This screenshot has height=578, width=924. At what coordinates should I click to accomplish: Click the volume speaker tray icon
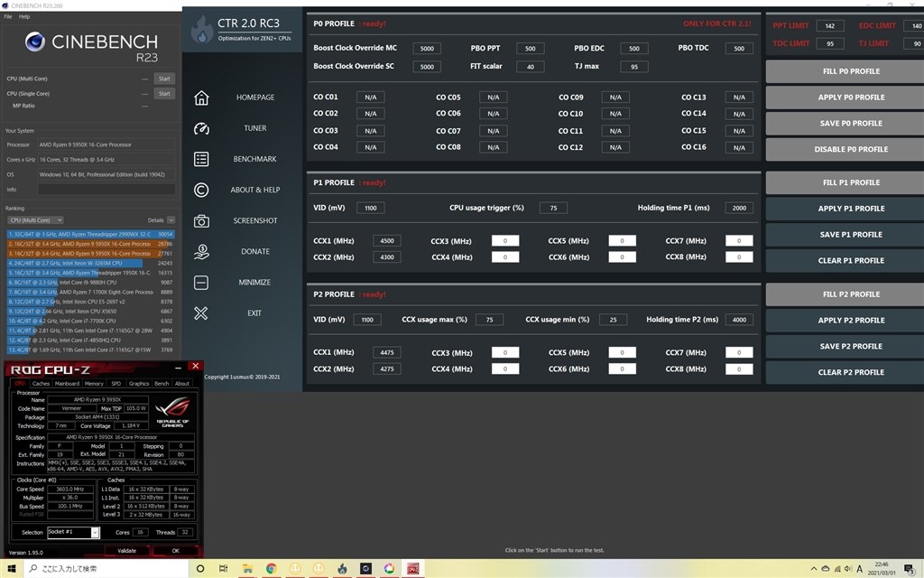pos(848,569)
